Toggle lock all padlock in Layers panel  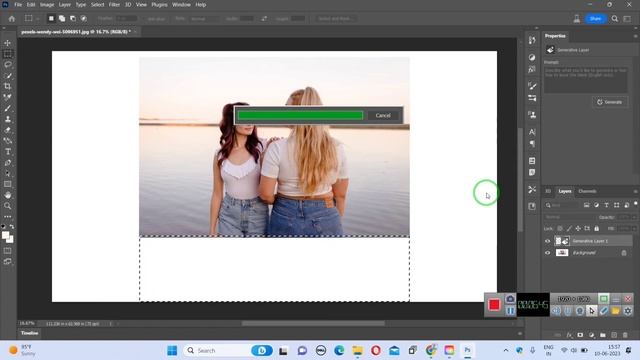click(596, 229)
